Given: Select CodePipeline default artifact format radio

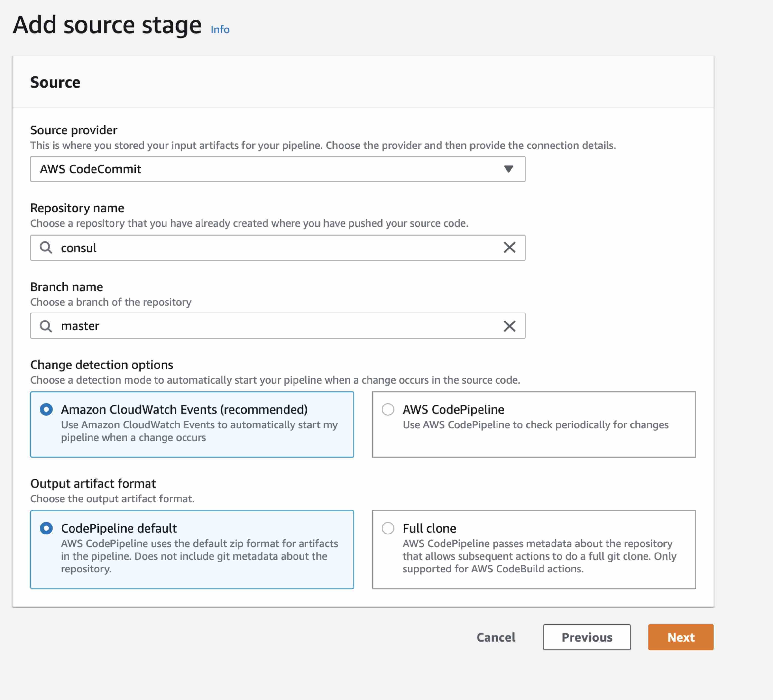Looking at the screenshot, I should coord(46,528).
